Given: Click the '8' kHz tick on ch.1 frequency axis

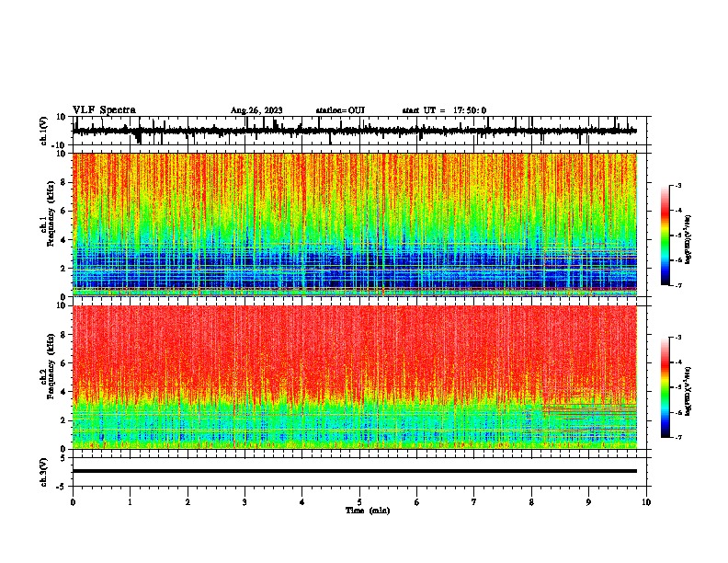Looking at the screenshot, I should 64,182.
